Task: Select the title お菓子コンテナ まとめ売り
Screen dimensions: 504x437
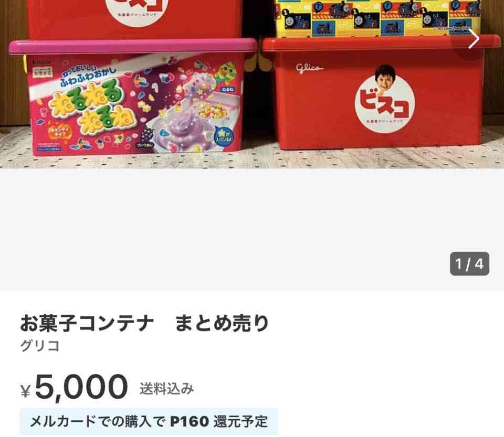Action: 144,323
